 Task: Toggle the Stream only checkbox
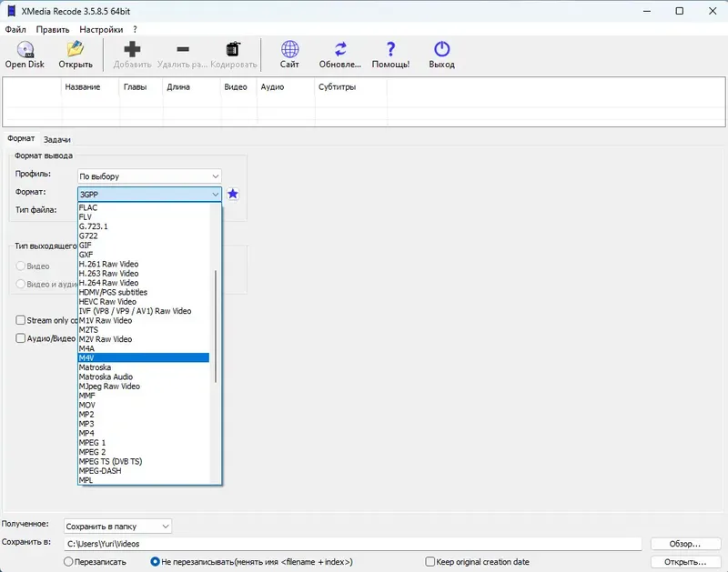coord(20,320)
